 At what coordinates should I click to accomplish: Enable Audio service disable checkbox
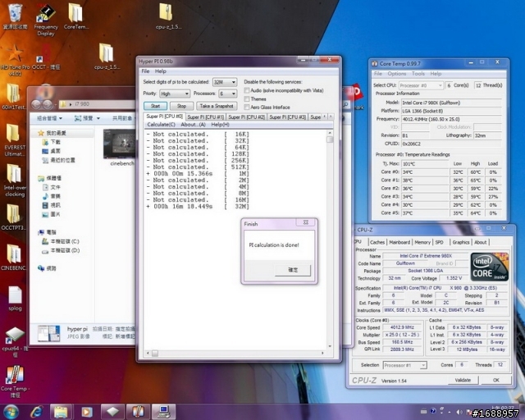click(x=247, y=90)
